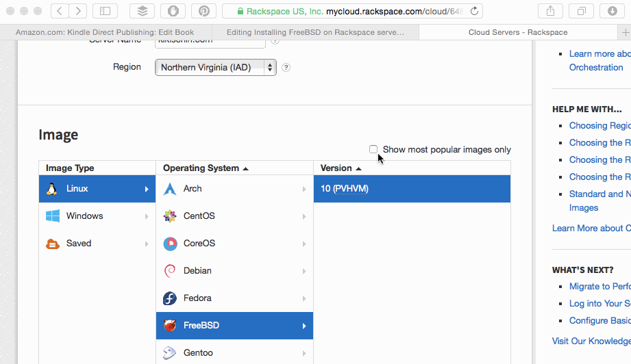Click the Debian swirl logo icon
Screen dimensions: 631x364
tap(170, 271)
